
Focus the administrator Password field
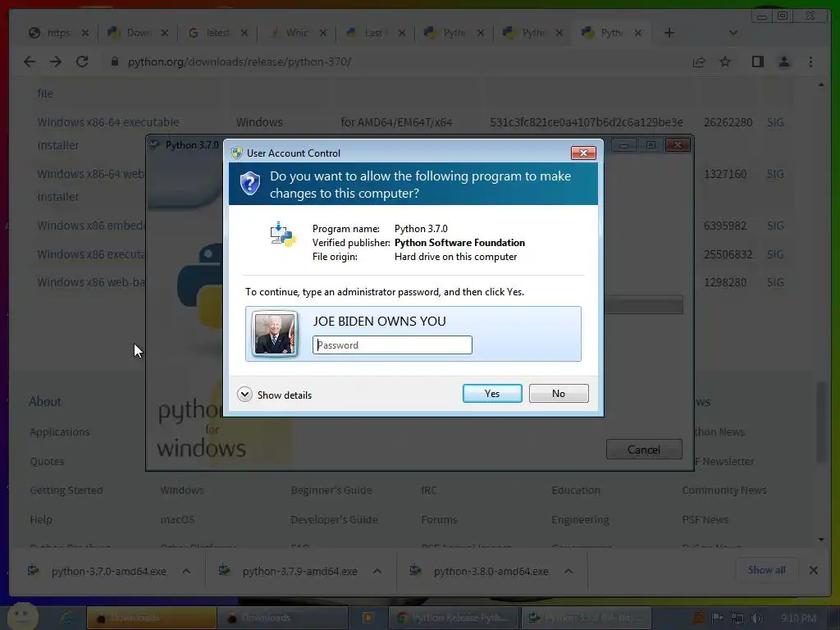coord(392,345)
